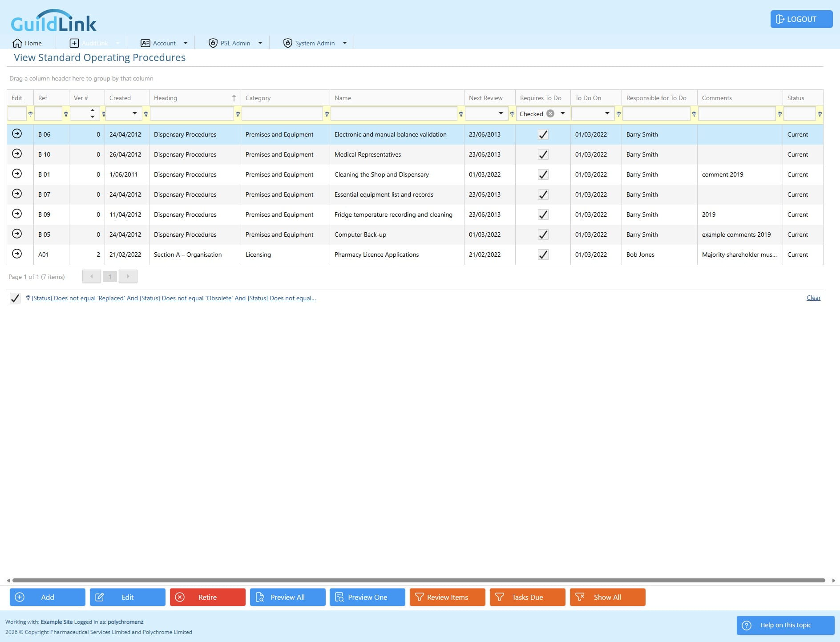Toggle Requires To Do checkbox for Pharmacy Licence Applications
This screenshot has width=840, height=642.
543,254
